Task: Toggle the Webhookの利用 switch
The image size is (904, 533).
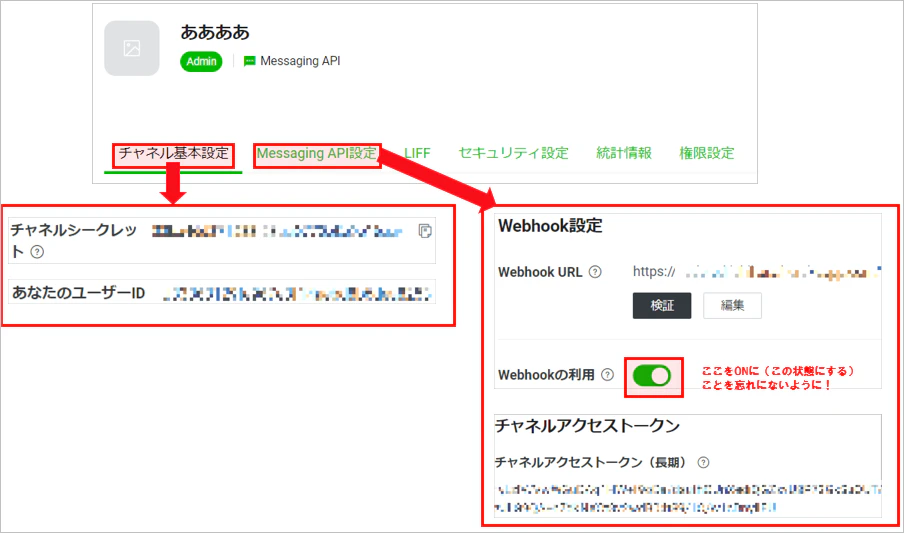Action: (x=652, y=376)
